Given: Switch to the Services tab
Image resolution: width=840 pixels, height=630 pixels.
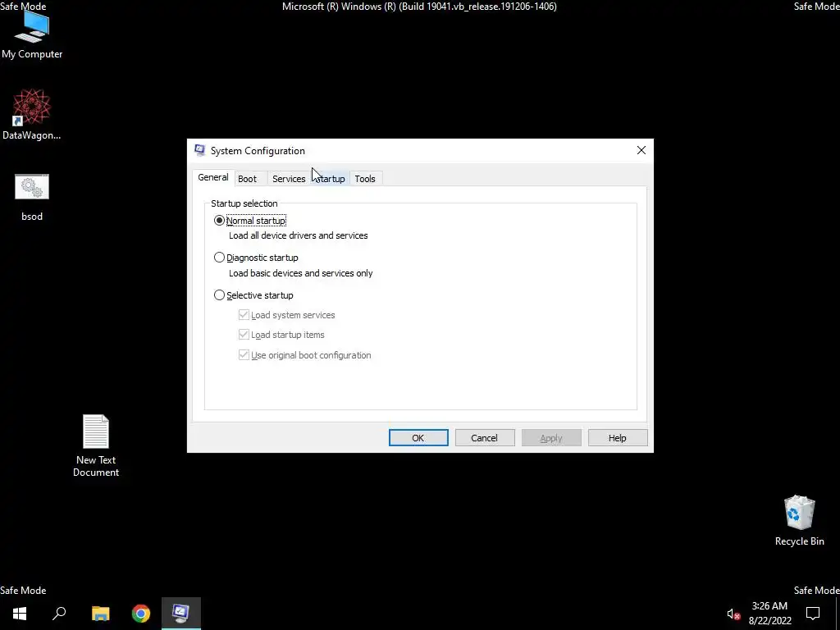Looking at the screenshot, I should [x=289, y=179].
